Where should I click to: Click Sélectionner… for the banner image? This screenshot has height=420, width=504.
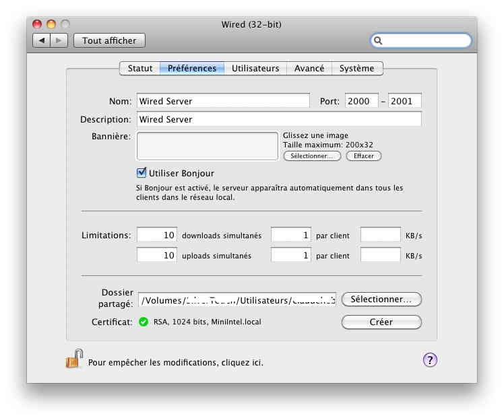point(312,156)
